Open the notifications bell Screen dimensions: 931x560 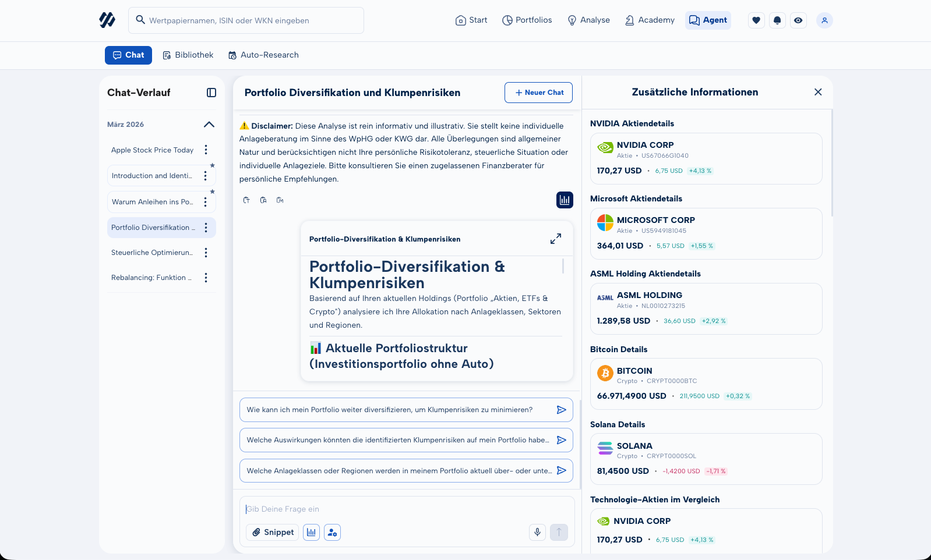[777, 20]
